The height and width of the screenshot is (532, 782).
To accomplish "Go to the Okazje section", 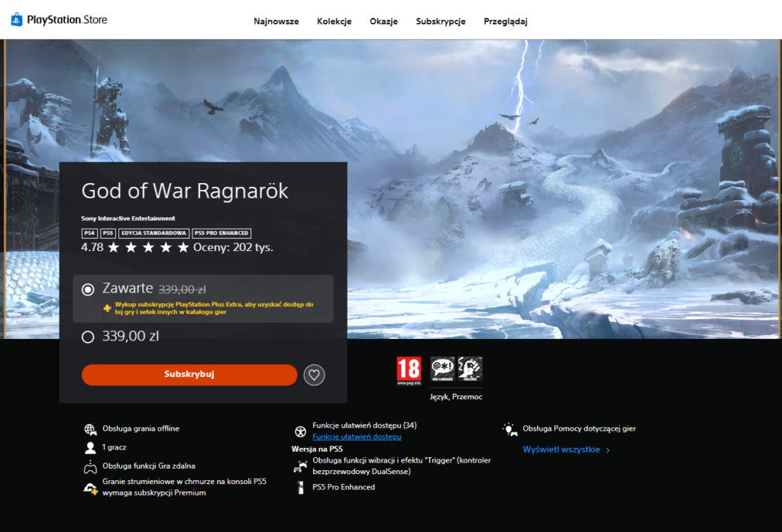I will [x=383, y=21].
